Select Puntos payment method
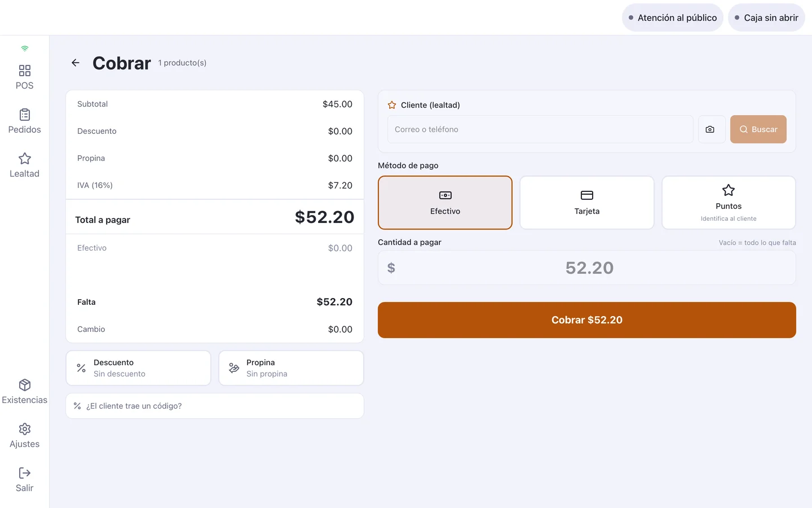Image resolution: width=812 pixels, height=508 pixels. point(729,203)
